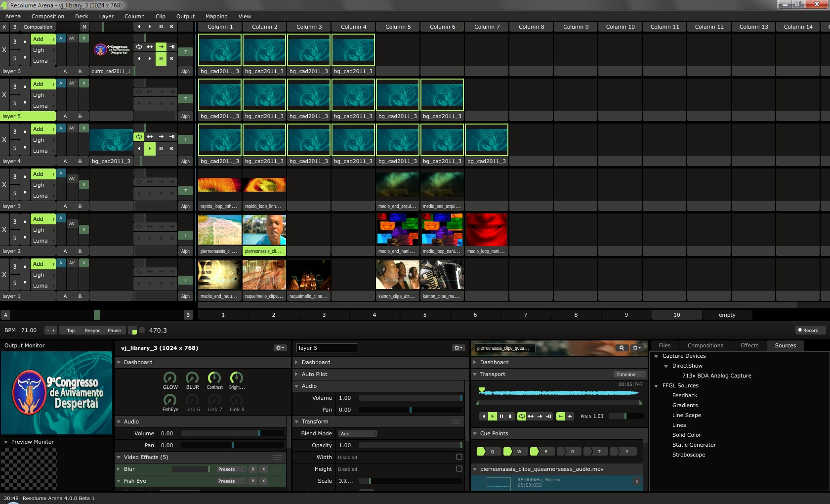Image resolution: width=830 pixels, height=504 pixels.
Task: Expand the Auto Pilot section
Action: (x=296, y=375)
